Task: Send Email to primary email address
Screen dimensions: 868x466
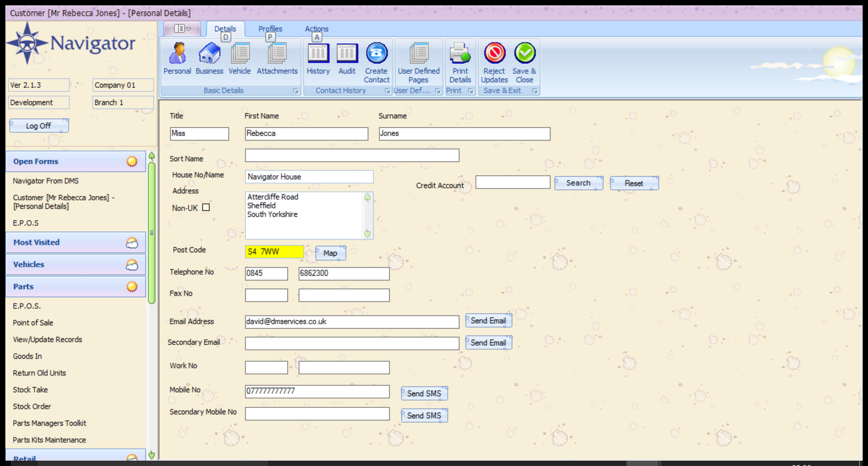Action: (488, 321)
